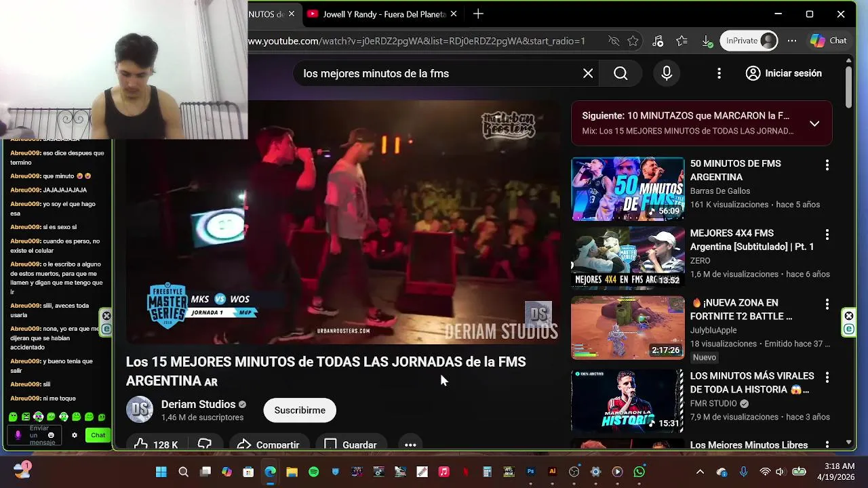Open the Deriam Studios channel name
The height and width of the screenshot is (488, 868).
pos(198,404)
